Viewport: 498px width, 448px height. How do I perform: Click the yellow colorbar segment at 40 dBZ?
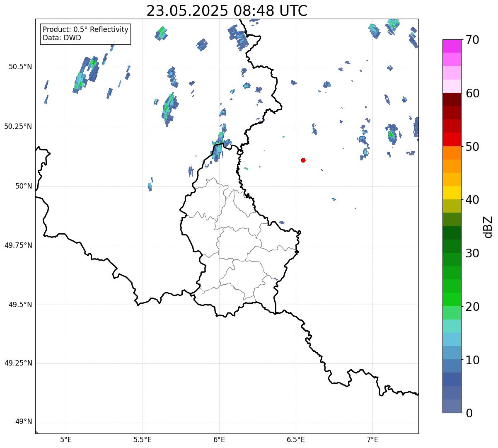(x=452, y=193)
